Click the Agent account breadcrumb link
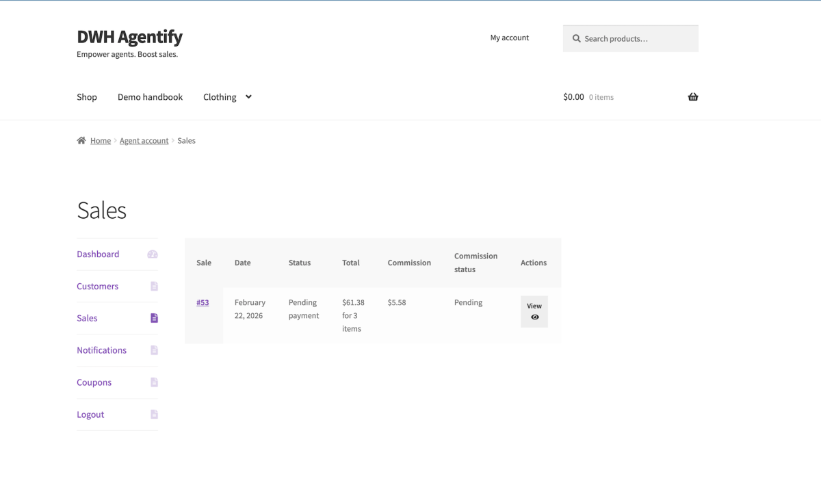Image resolution: width=821 pixels, height=504 pixels. (x=144, y=141)
